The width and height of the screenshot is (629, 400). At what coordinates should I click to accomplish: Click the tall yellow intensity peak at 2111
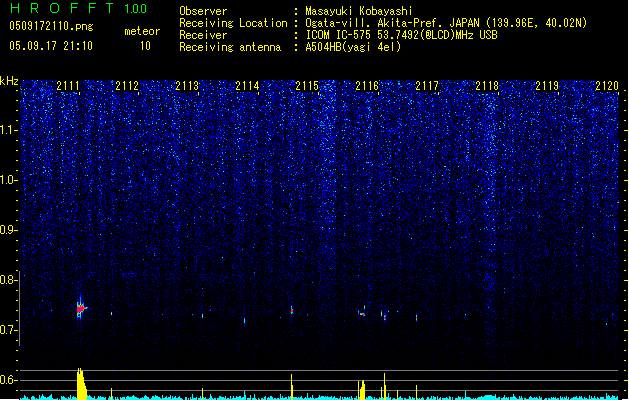pyautogui.click(x=81, y=384)
